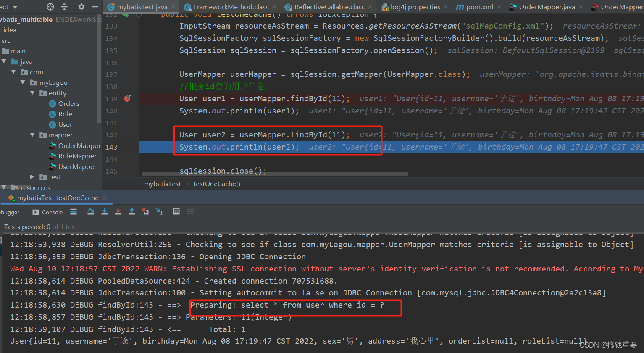Click line 143 highlighted code line
Image resolution: width=644 pixels, height=353 pixels.
coord(391,147)
